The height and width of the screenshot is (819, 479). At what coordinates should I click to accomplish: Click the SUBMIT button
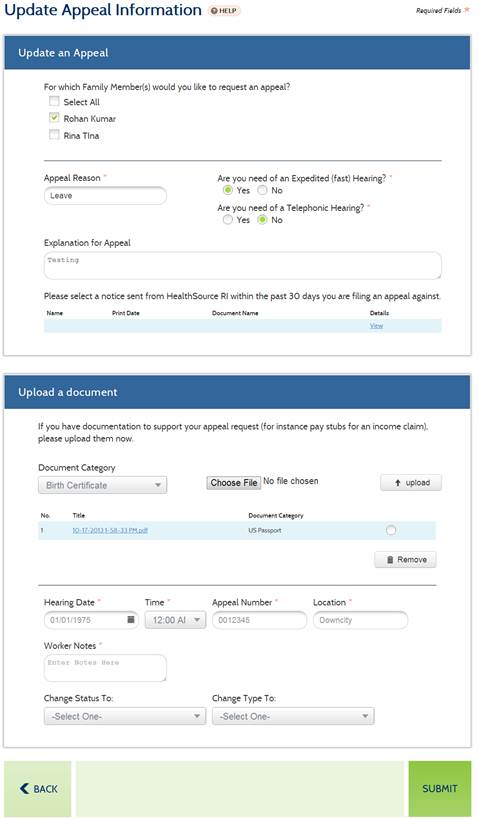click(439, 789)
